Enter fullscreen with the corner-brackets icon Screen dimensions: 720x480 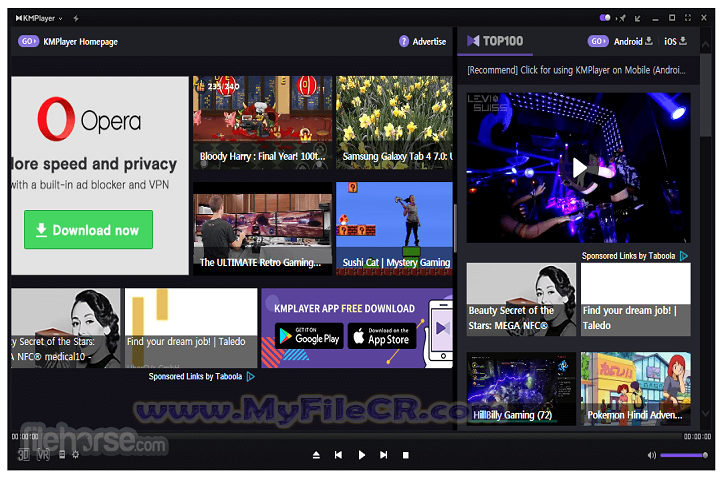(x=687, y=18)
